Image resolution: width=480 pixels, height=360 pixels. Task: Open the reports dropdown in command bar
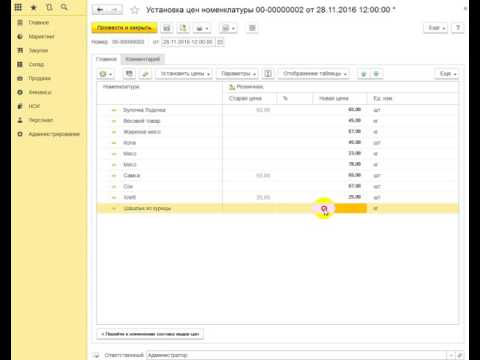click(228, 28)
